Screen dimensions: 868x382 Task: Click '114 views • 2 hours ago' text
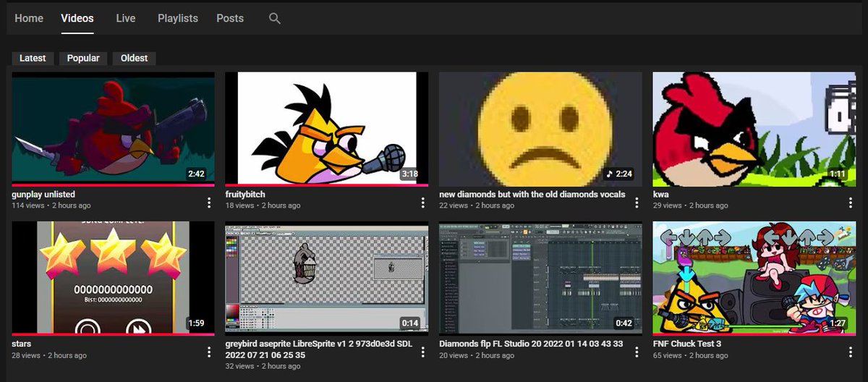point(51,205)
